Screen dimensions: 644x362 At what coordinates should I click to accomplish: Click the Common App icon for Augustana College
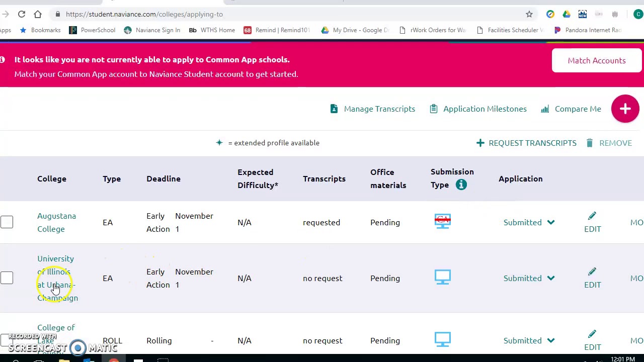[443, 221]
